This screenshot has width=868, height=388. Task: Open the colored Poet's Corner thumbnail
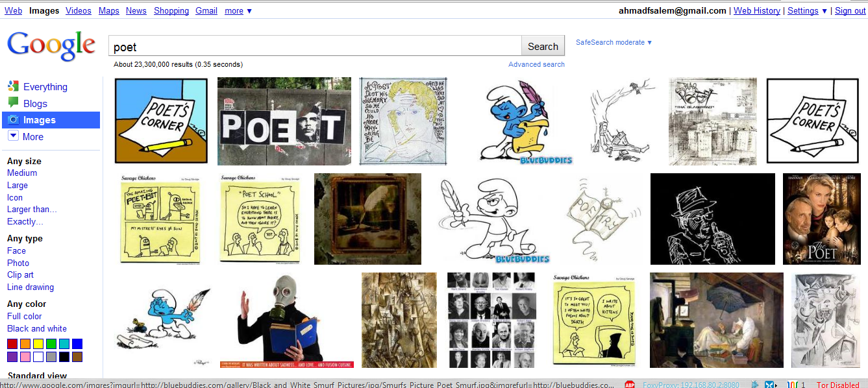tap(161, 121)
